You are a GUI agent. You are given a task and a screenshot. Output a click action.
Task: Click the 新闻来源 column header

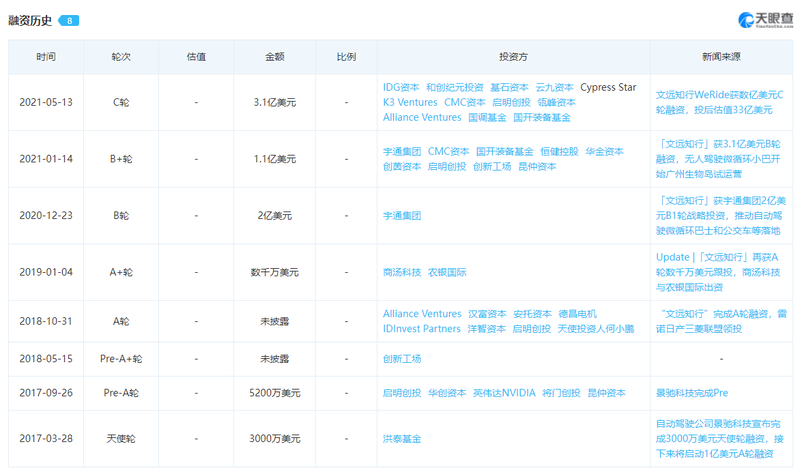(721, 57)
